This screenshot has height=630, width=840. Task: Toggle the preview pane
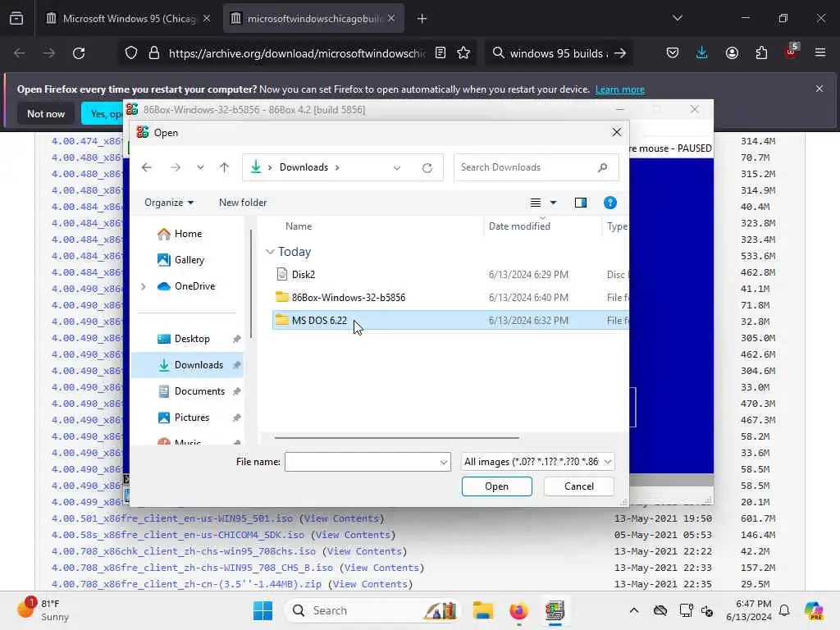(580, 203)
